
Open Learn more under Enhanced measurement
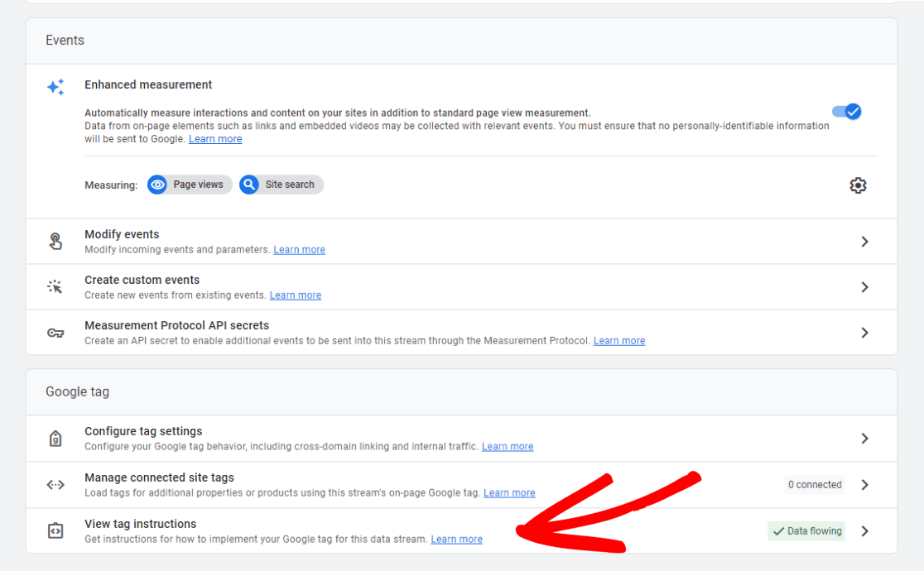[214, 138]
